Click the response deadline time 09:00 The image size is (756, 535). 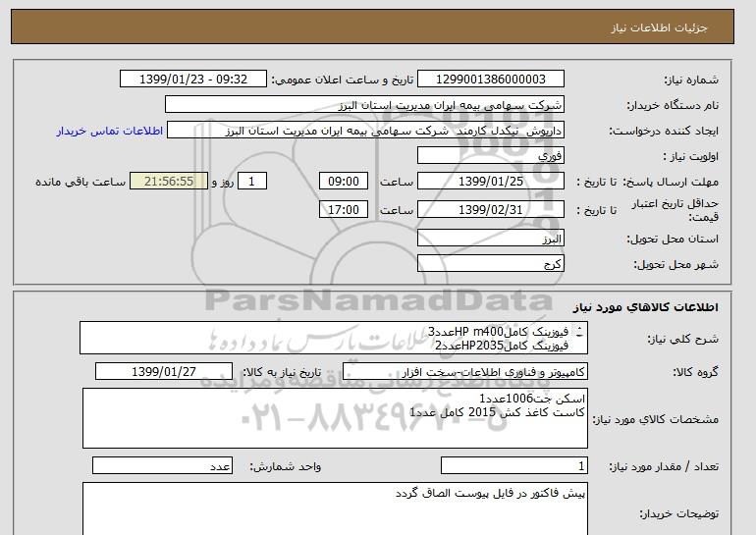344,182
